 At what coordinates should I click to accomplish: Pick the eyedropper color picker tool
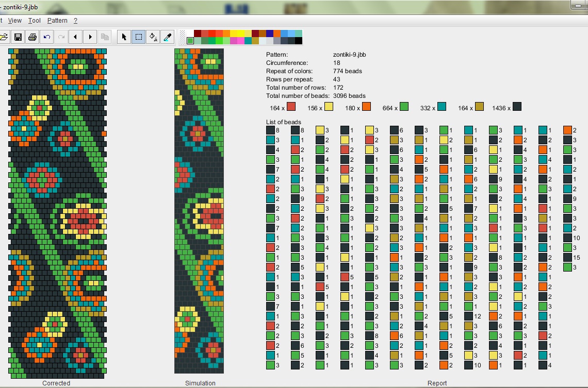(168, 37)
